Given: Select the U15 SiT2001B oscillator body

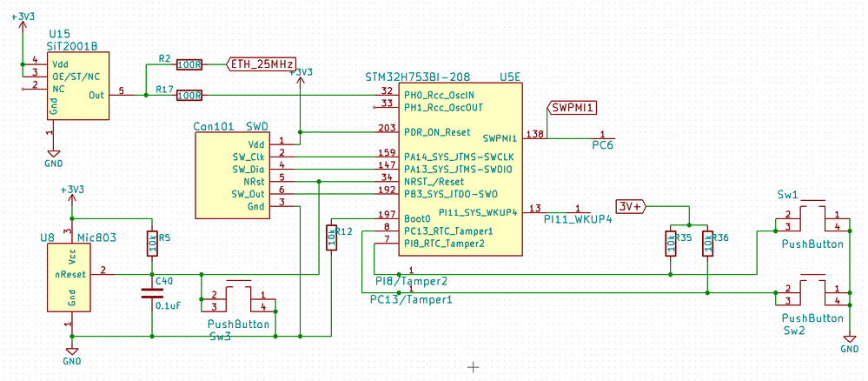Looking at the screenshot, I should (x=77, y=85).
